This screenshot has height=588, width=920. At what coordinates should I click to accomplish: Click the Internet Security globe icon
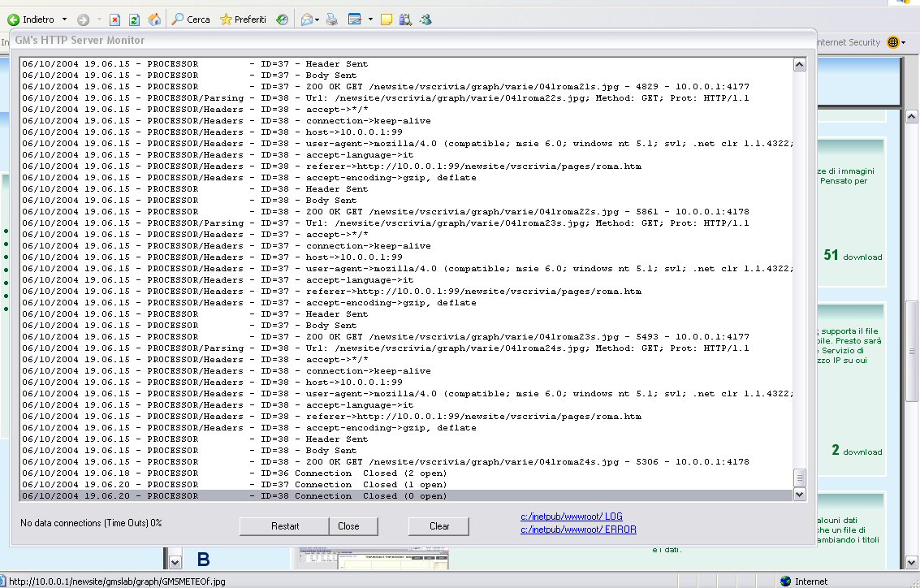pyautogui.click(x=893, y=42)
